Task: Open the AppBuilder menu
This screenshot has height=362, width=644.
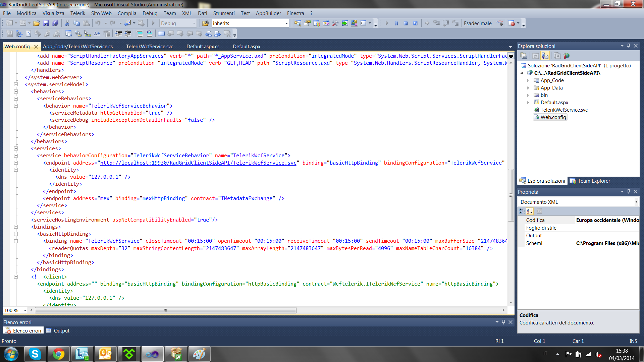Action: coord(268,13)
